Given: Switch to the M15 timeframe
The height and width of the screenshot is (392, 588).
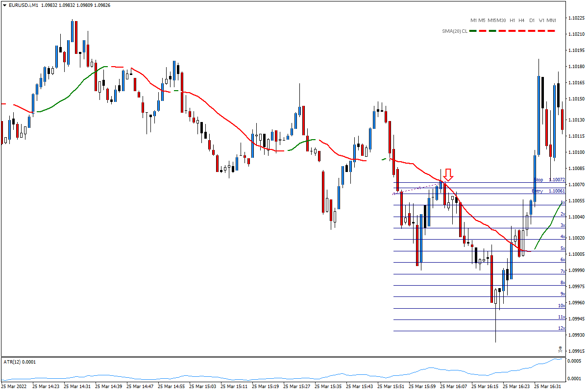Looking at the screenshot, I should tap(491, 21).
